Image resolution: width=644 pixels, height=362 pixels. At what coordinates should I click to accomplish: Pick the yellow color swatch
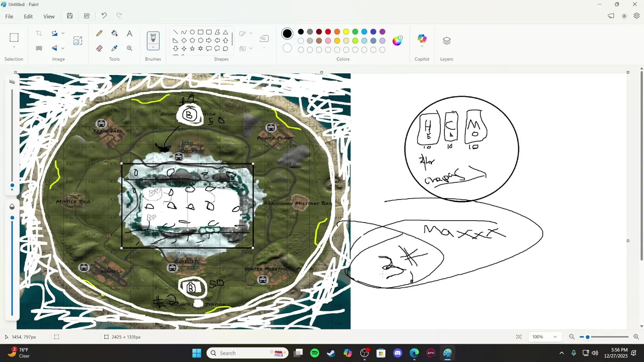(346, 32)
